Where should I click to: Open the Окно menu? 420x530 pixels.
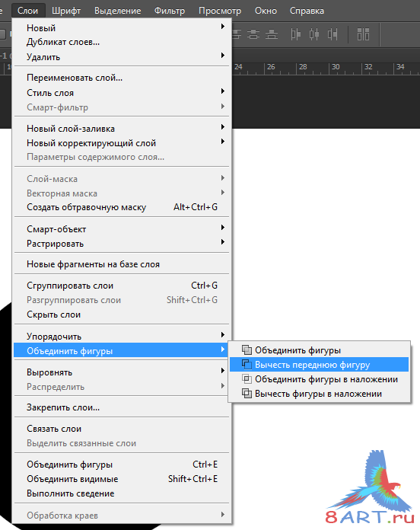pos(266,11)
